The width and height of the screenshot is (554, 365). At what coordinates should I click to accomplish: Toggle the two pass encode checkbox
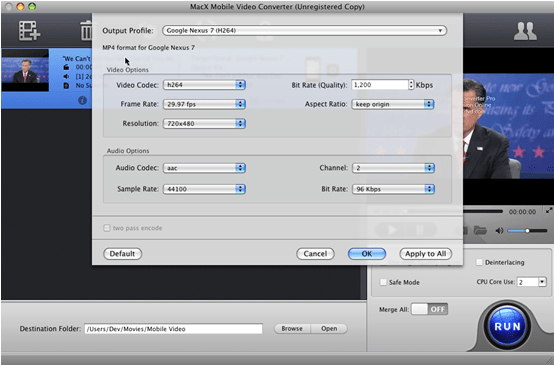coord(107,228)
